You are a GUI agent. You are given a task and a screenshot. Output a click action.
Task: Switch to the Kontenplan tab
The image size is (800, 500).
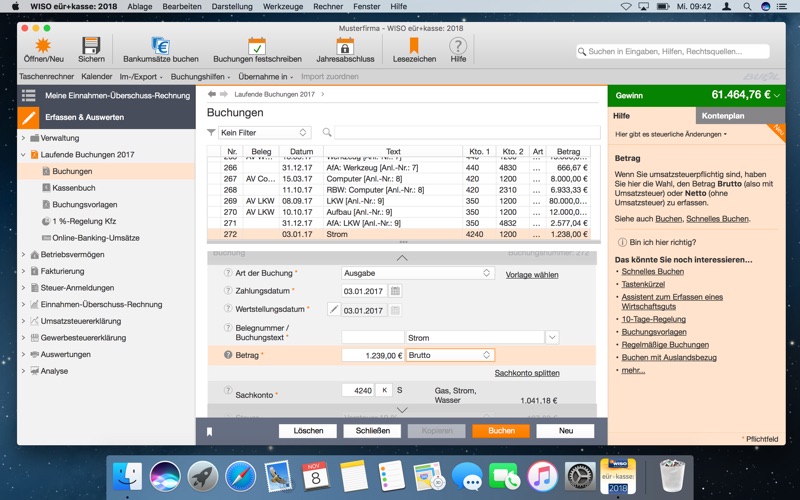740,116
